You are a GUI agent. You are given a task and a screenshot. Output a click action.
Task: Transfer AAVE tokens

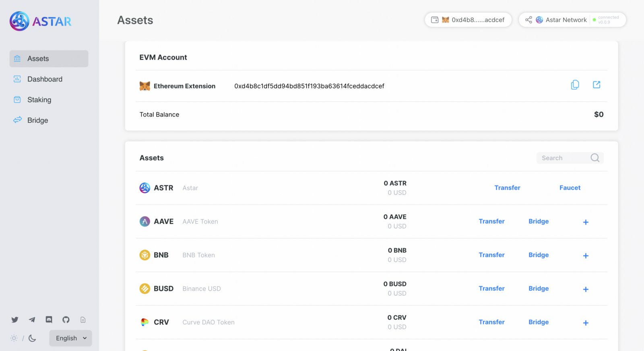491,221
